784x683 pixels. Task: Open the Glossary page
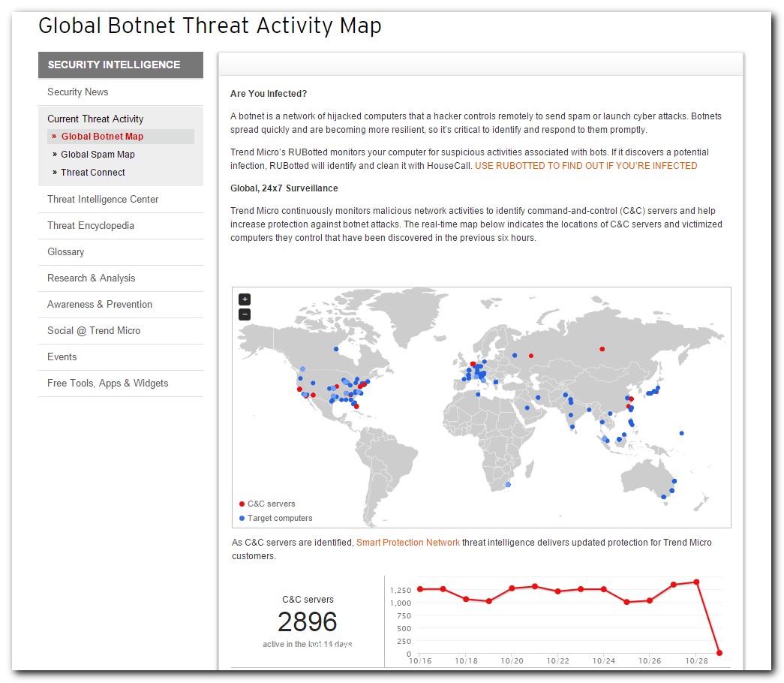coord(66,251)
